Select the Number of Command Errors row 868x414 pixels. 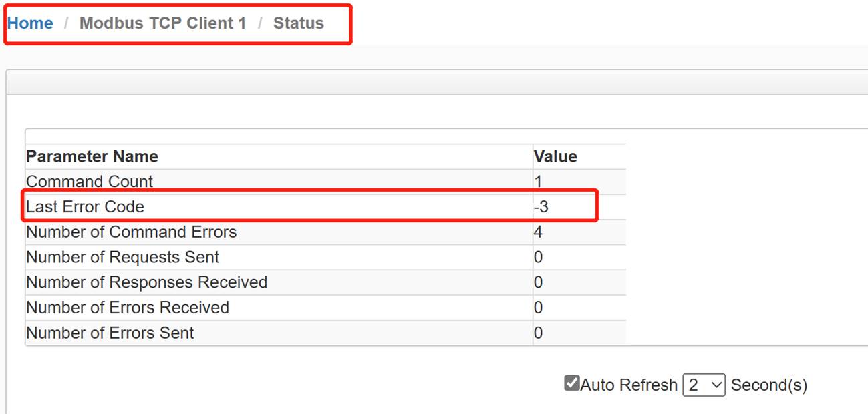click(325, 232)
